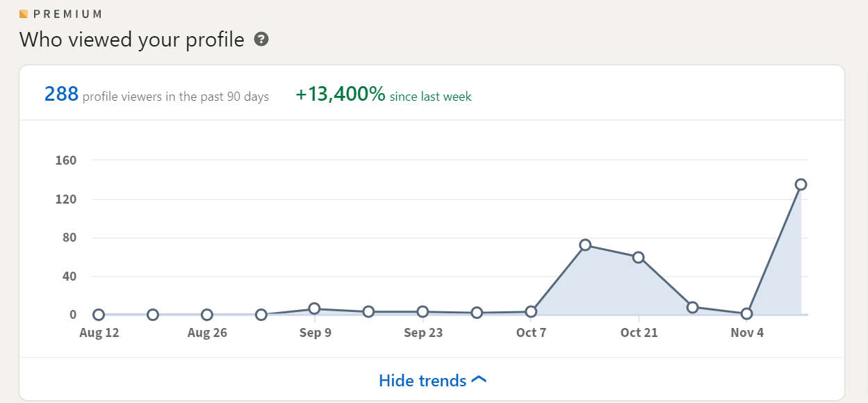Viewport: 868px width, 403px height.
Task: Click the Hide trends link
Action: pyautogui.click(x=433, y=380)
